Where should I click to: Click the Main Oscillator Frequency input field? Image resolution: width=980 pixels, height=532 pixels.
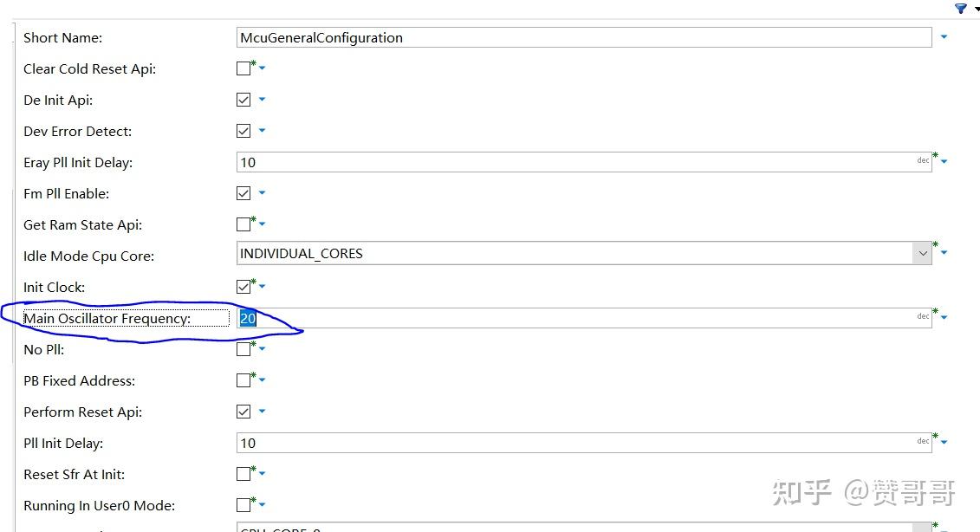[x=581, y=318]
